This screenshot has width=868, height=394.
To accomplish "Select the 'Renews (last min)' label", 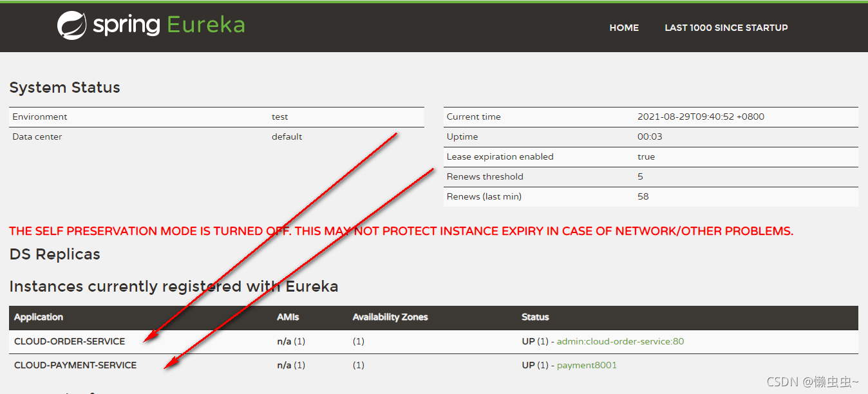I will click(x=484, y=196).
